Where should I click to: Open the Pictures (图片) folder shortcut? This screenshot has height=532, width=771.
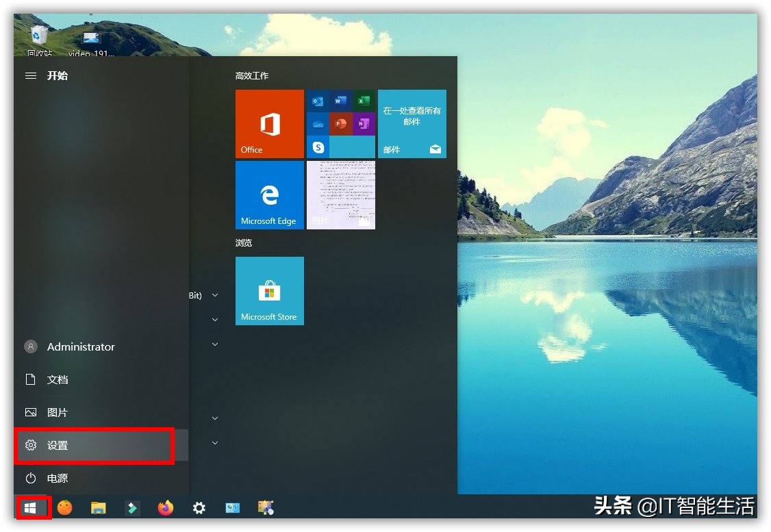click(58, 413)
